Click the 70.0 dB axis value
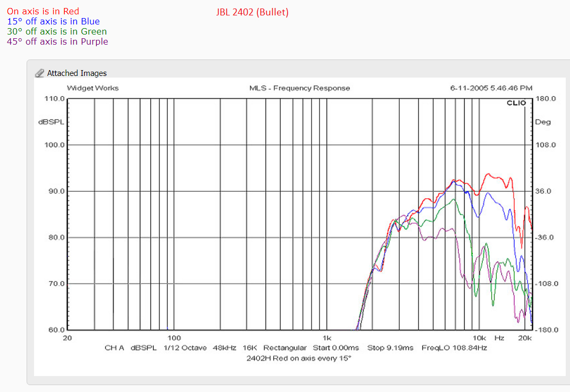Screen dimensions: 570x392 [56, 284]
